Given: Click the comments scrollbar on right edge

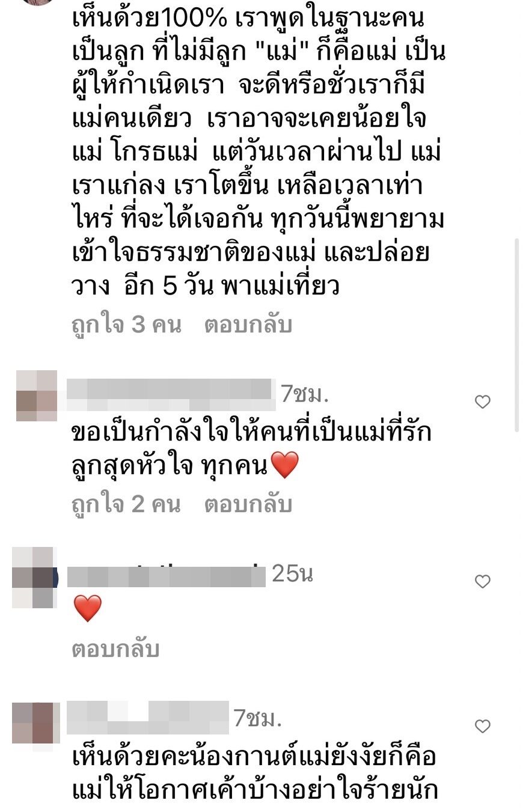Looking at the screenshot, I should (516, 335).
